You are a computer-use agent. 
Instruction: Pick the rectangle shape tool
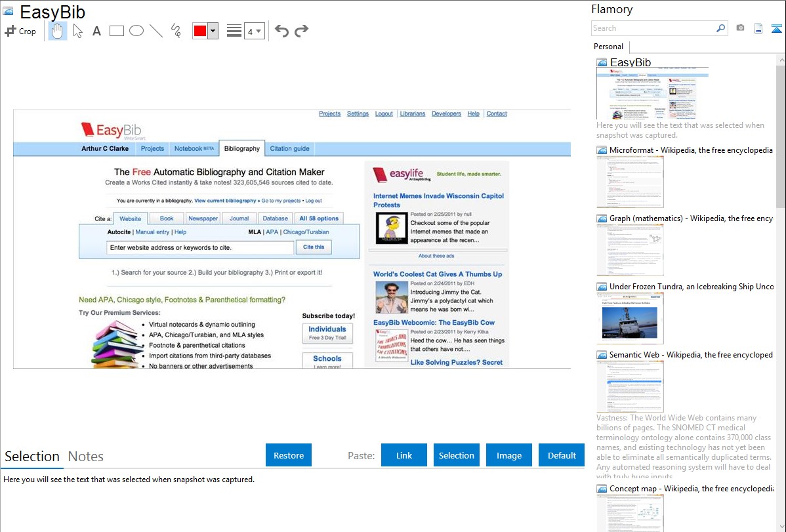(x=116, y=31)
